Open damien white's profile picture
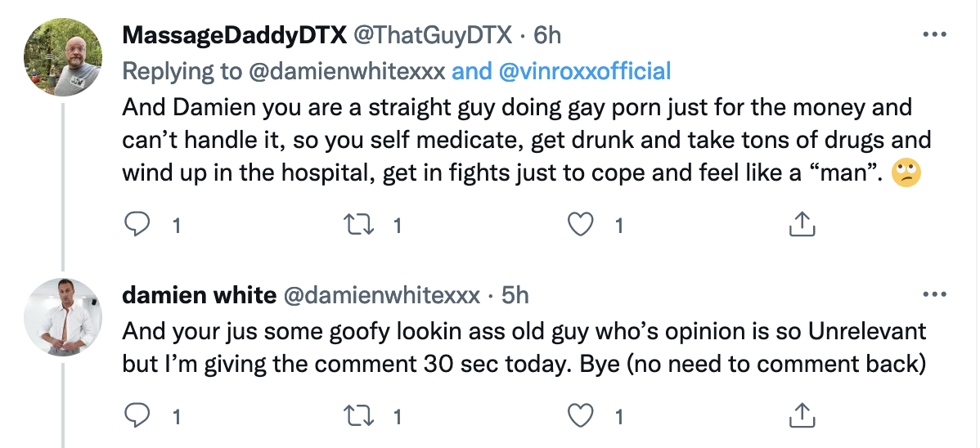This screenshot has height=448, width=980. (62, 317)
